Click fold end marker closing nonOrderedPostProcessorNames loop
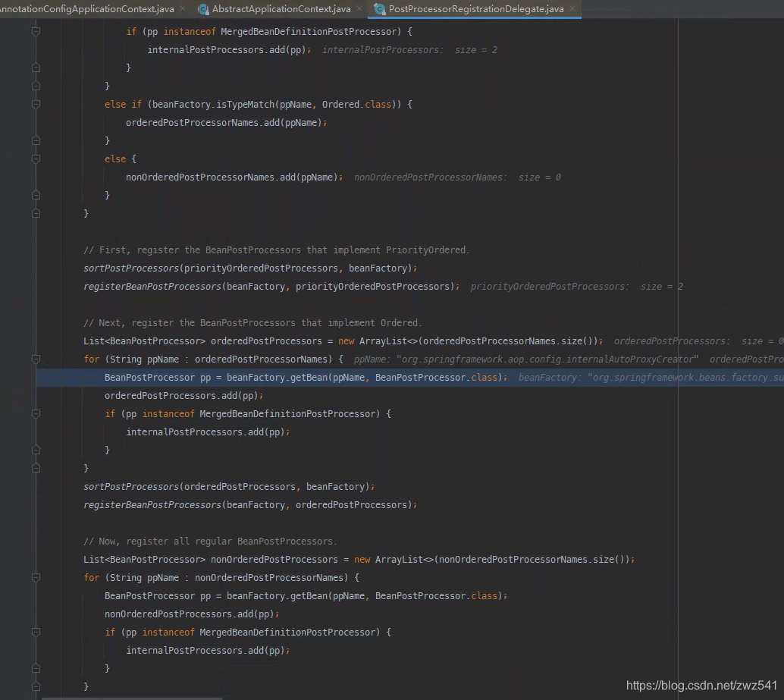 (36, 686)
